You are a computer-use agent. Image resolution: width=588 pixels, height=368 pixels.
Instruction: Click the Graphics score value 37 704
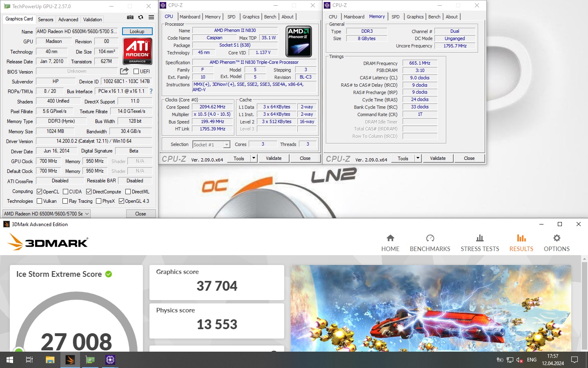[x=217, y=286]
